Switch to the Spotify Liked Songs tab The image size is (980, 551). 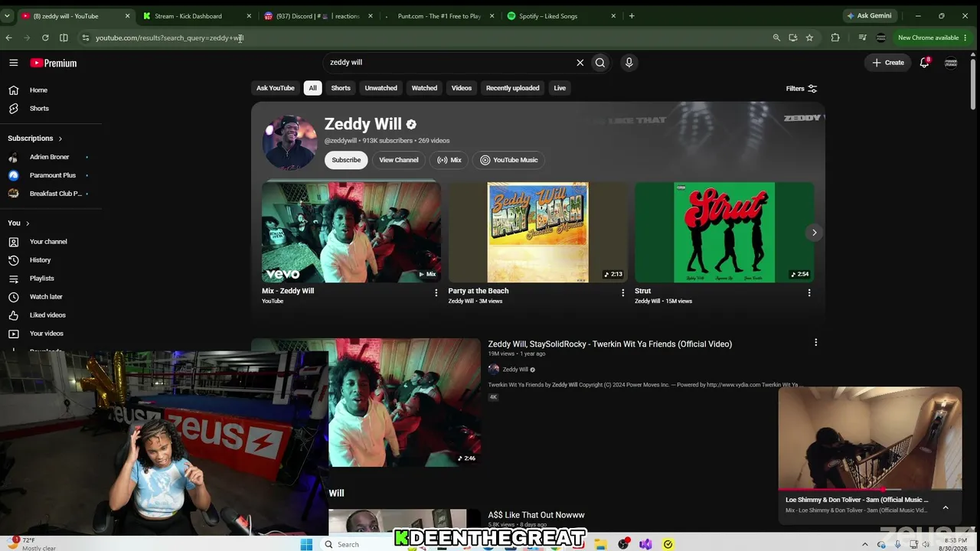(x=560, y=16)
